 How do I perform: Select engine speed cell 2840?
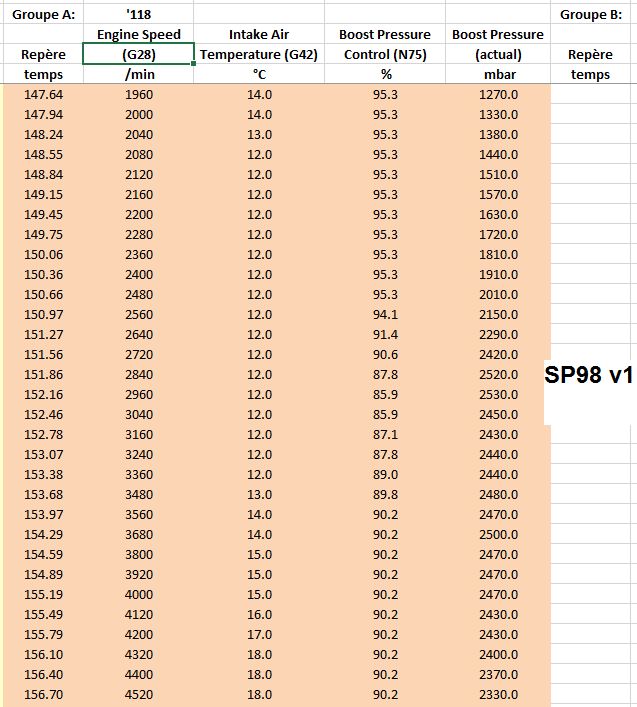[138, 374]
